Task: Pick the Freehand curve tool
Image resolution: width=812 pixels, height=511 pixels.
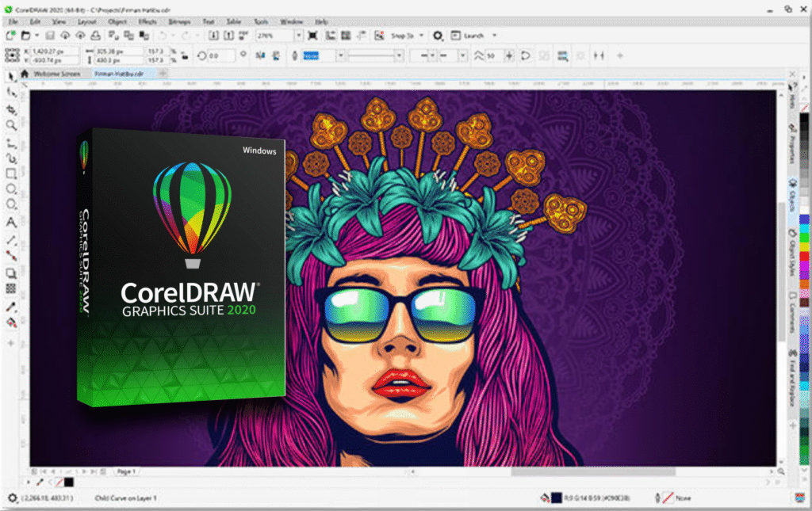Action: coord(11,143)
